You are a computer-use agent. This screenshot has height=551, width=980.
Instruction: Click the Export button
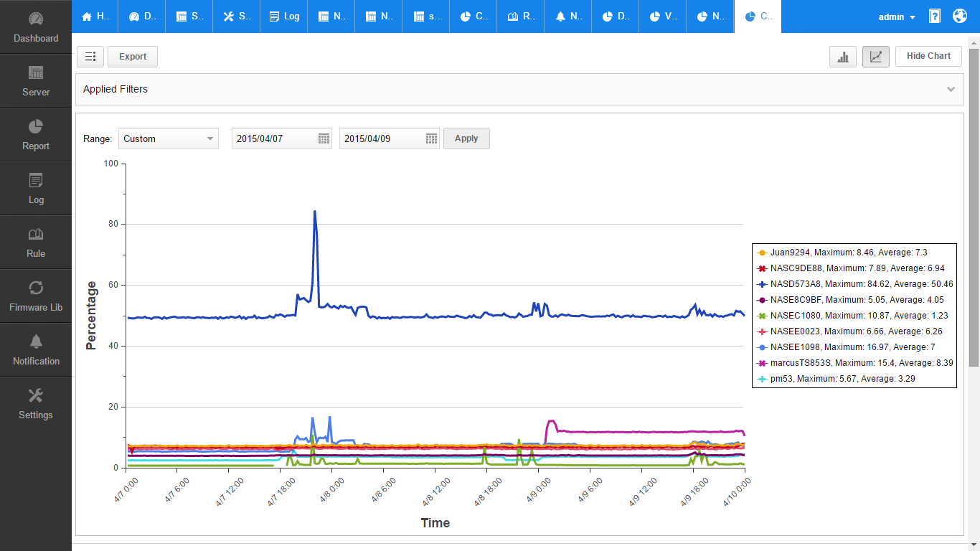pos(133,57)
